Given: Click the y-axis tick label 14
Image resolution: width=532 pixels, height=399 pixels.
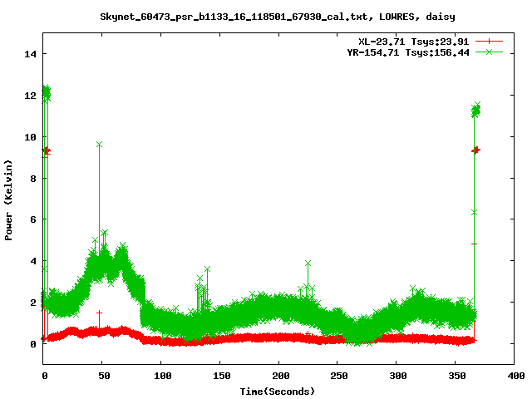Looking at the screenshot, I should click(x=30, y=54).
